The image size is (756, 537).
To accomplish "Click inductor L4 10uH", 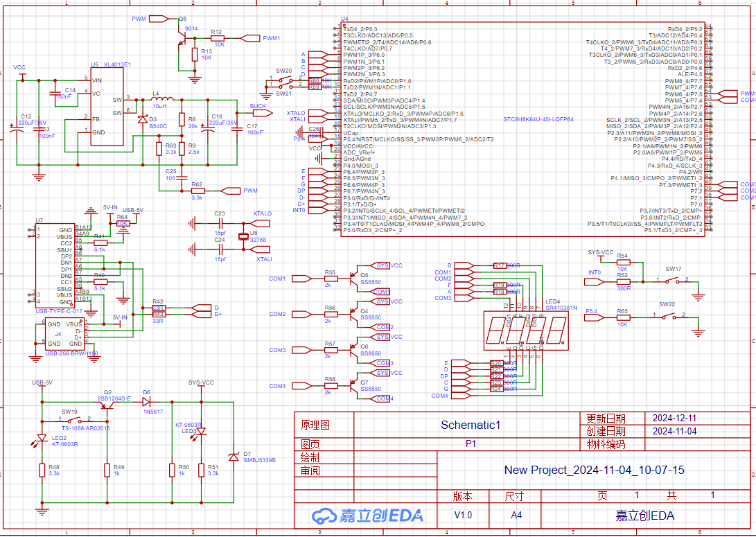I will (x=162, y=100).
